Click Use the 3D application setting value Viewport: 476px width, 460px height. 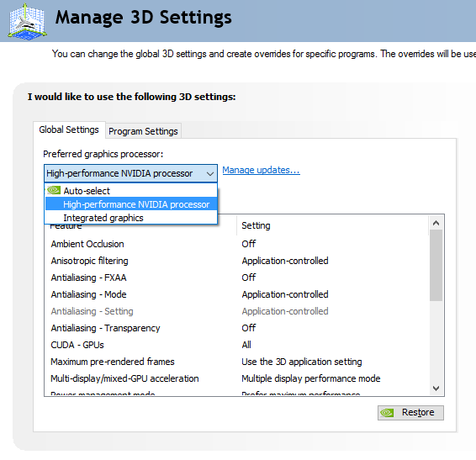point(302,362)
